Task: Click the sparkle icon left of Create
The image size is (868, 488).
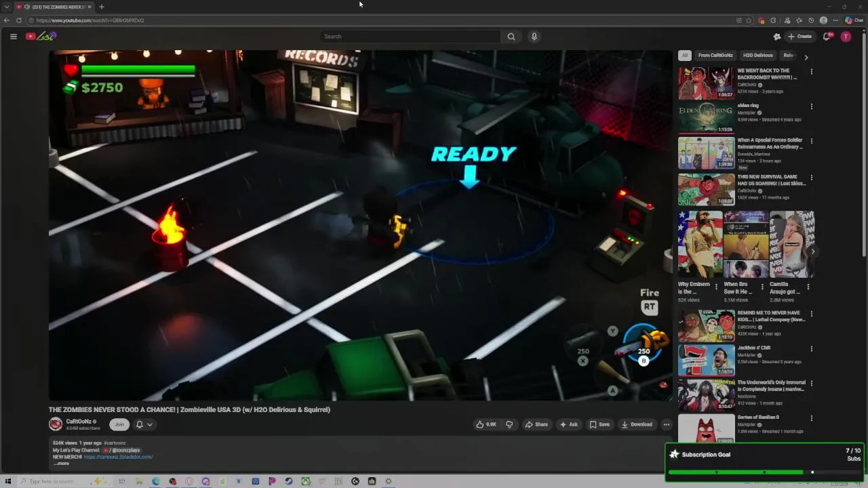Action: (x=777, y=37)
